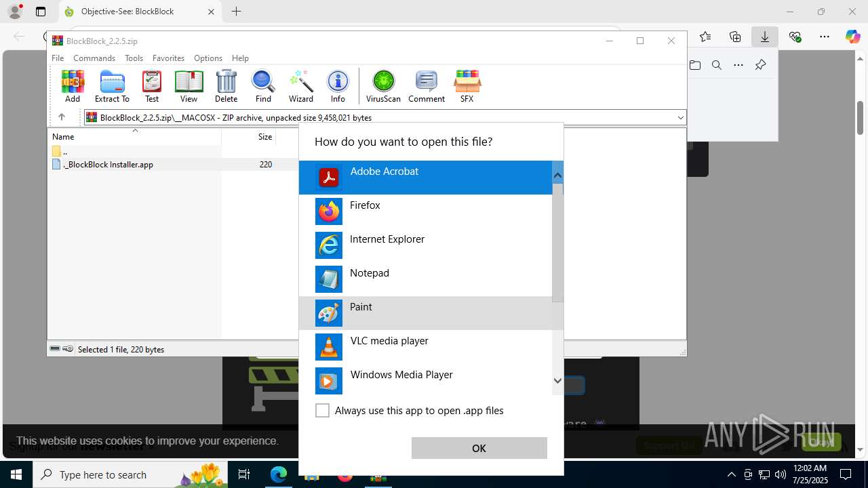Click Microsoft Edge on the taskbar
The image size is (868, 488).
click(279, 474)
